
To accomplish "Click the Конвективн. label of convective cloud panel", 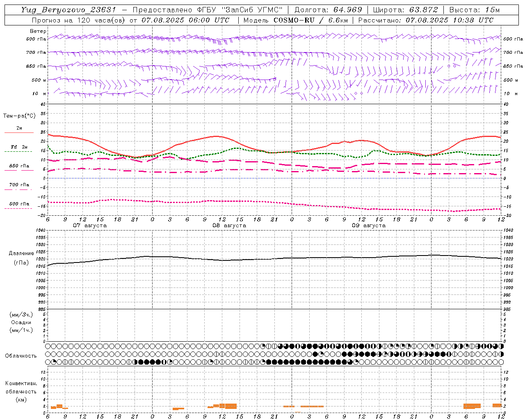I will [x=21, y=383].
